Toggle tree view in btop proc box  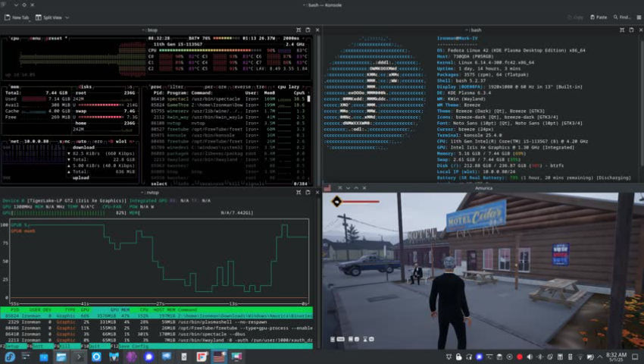pos(261,86)
